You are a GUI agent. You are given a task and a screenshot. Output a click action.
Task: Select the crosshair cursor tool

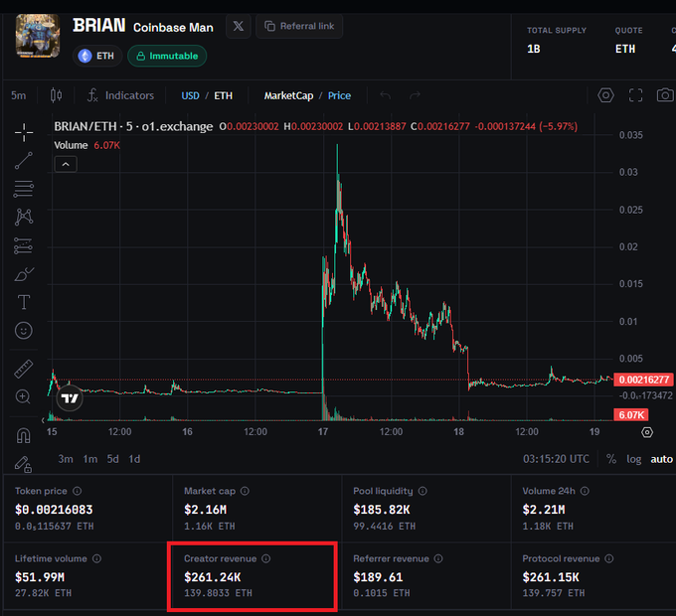tap(24, 132)
